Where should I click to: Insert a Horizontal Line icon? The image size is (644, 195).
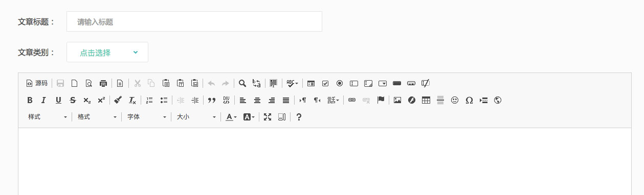[440, 100]
